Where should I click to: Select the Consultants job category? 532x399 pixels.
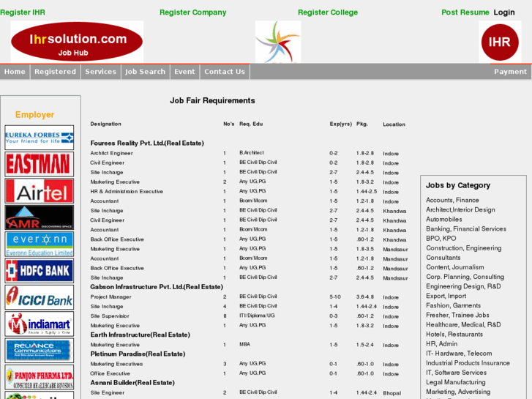[443, 258]
